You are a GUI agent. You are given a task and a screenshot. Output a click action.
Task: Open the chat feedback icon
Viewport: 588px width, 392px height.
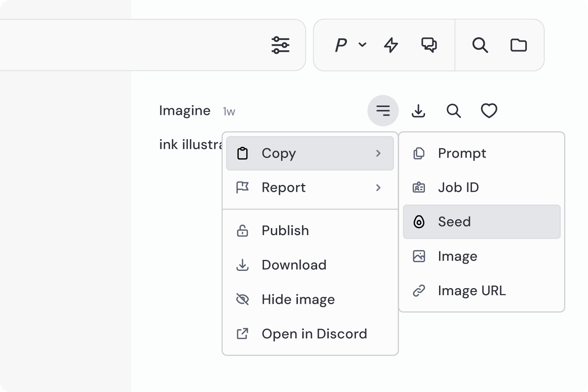pos(428,45)
